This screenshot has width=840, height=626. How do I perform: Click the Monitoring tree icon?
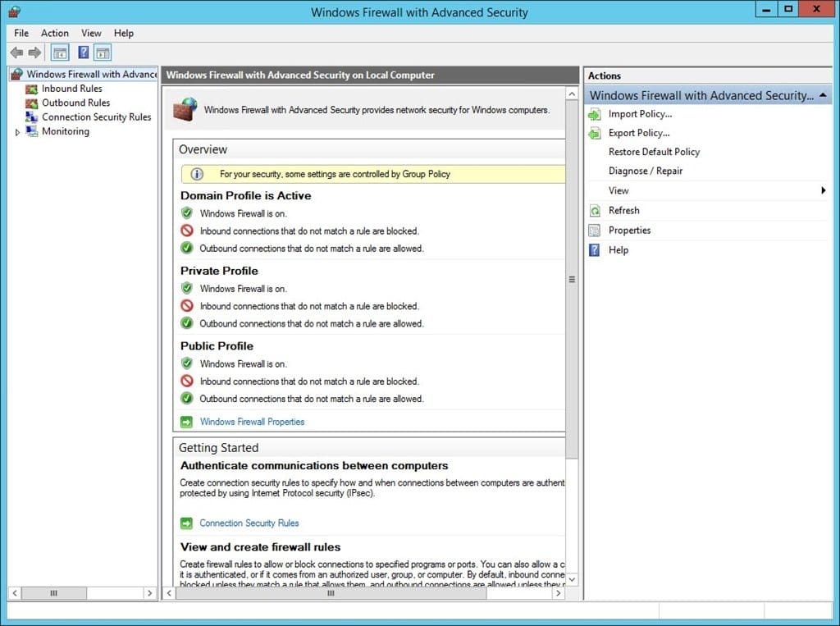(x=32, y=131)
